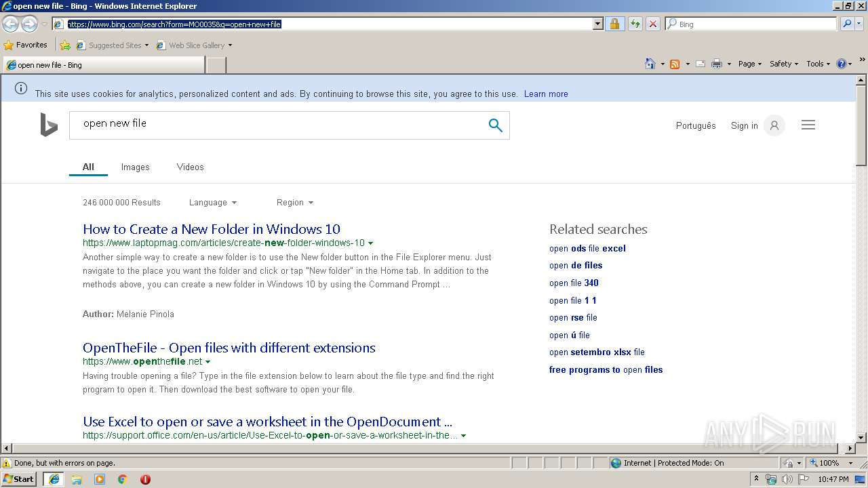Click the Sign in link
868x488 pixels.
pyautogui.click(x=745, y=125)
